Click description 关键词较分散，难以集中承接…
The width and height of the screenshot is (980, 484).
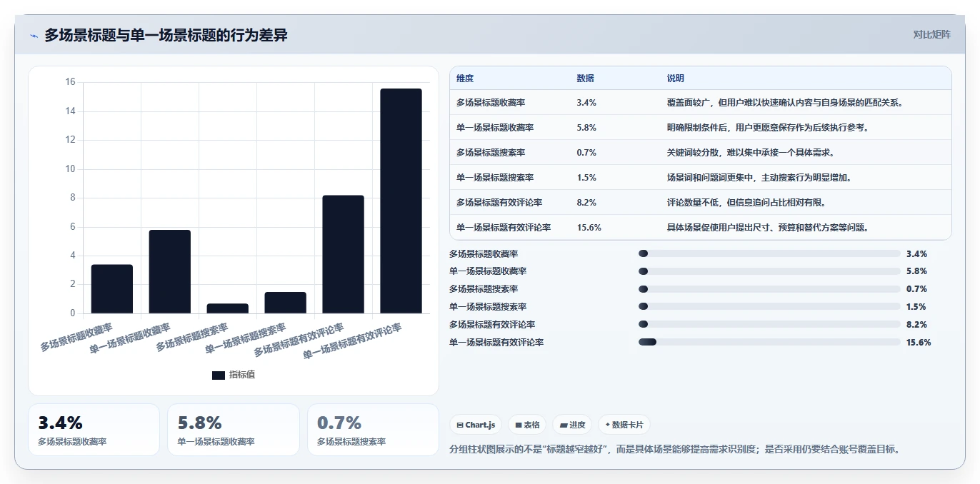tap(751, 153)
